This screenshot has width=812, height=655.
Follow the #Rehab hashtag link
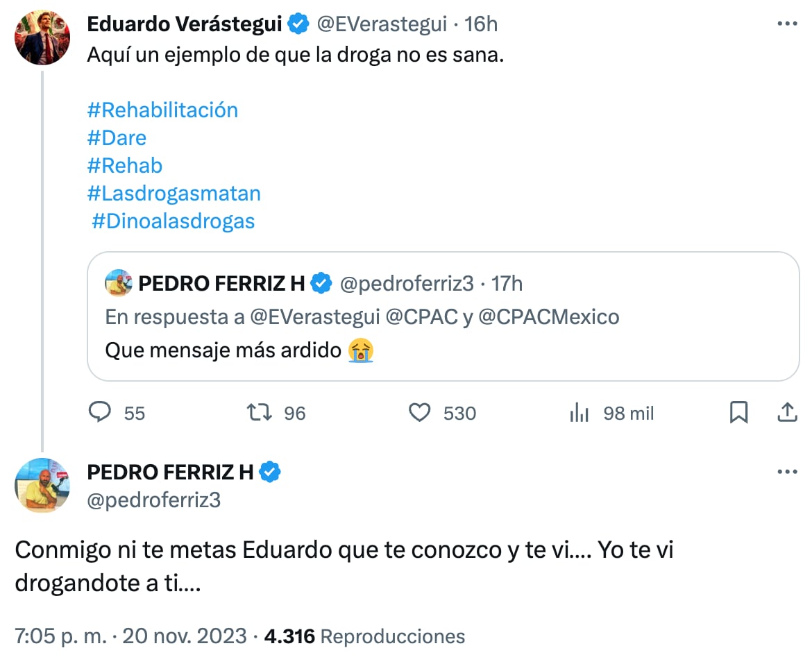[x=125, y=166]
